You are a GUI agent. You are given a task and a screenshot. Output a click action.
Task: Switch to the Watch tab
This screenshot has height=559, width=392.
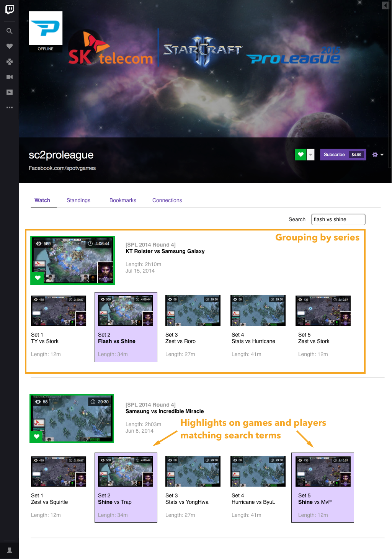click(42, 200)
